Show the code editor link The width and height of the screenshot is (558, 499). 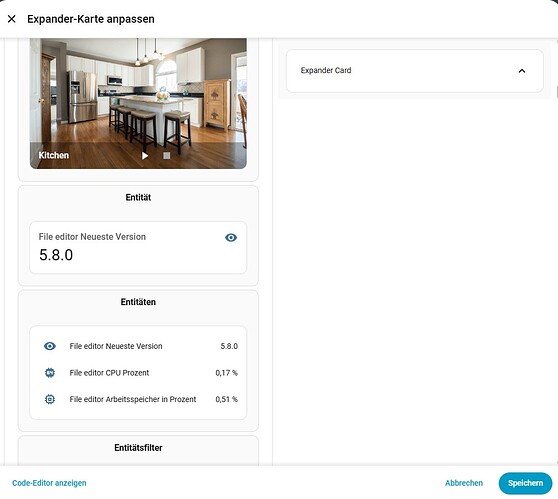click(49, 483)
